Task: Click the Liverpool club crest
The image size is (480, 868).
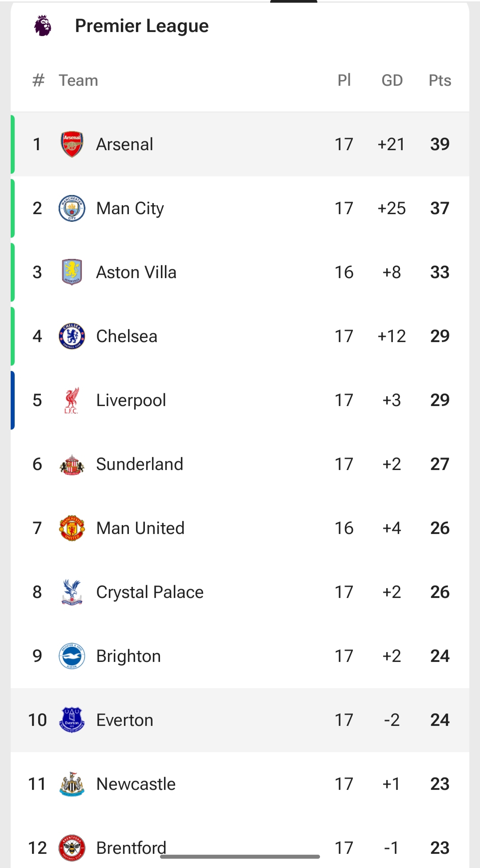Action: [72, 400]
